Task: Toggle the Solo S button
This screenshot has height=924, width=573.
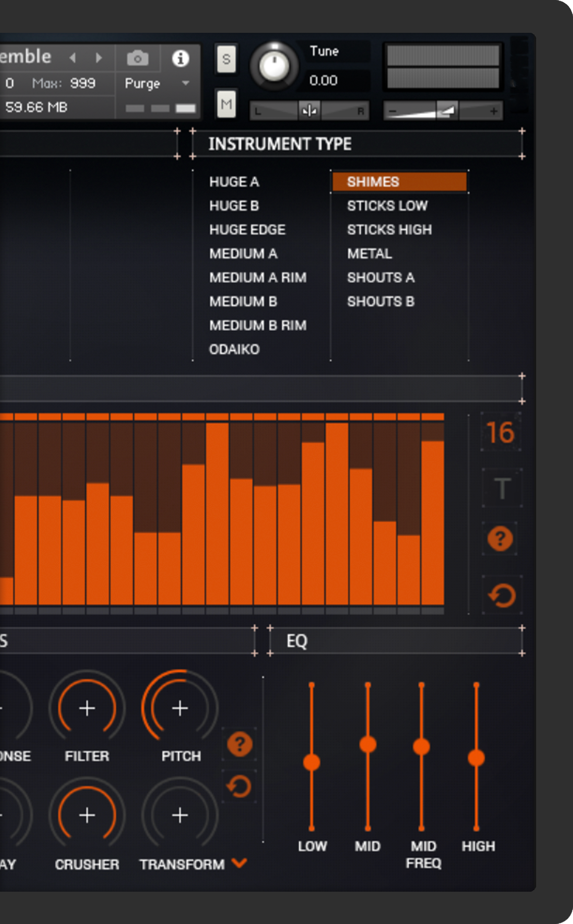Action: [x=226, y=59]
